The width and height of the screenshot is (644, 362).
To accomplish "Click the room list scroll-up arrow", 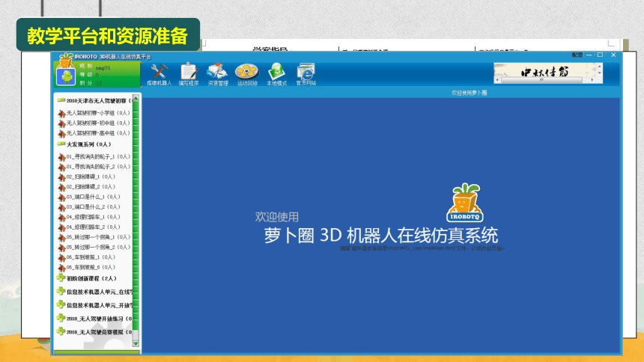I will (x=136, y=99).
